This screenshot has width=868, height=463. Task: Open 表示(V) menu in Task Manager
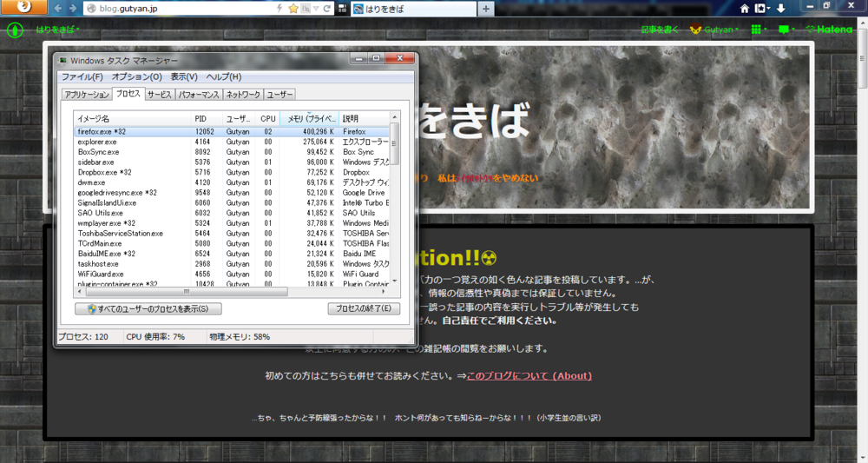point(184,77)
